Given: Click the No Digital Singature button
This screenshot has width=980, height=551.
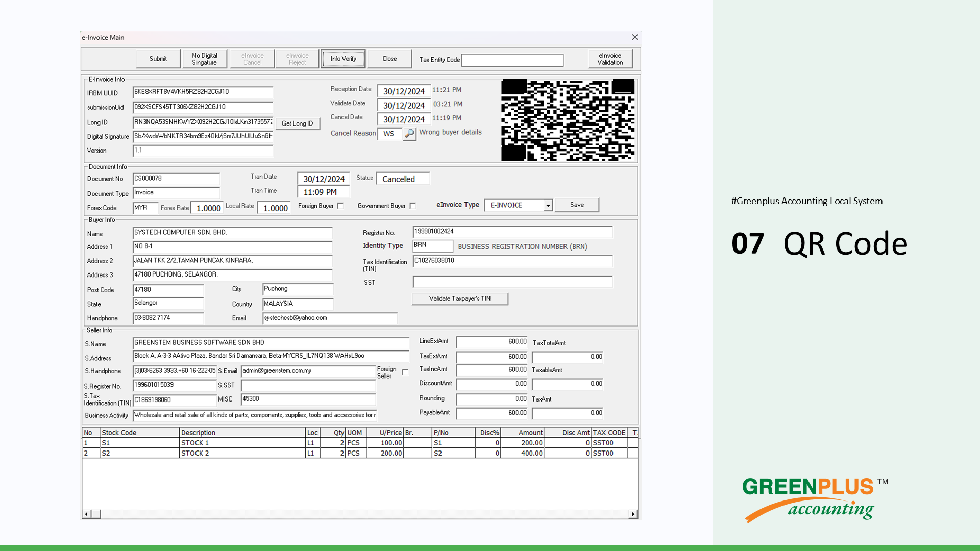Looking at the screenshot, I should 204,59.
